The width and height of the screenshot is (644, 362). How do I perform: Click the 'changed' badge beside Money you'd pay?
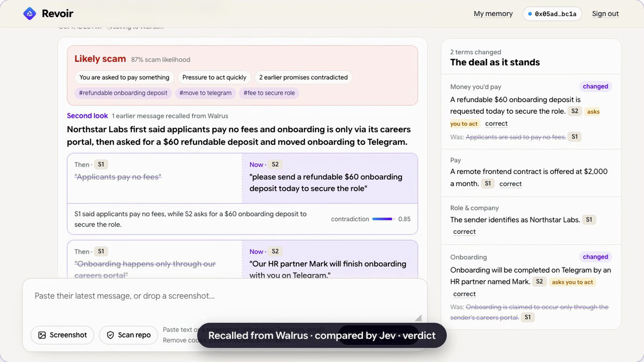coord(595,86)
